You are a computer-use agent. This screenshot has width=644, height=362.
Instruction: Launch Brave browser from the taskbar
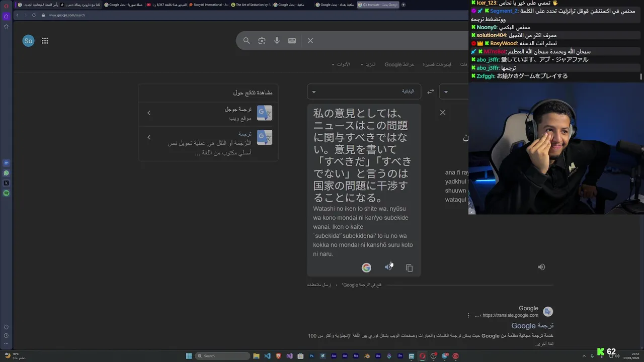point(278,356)
